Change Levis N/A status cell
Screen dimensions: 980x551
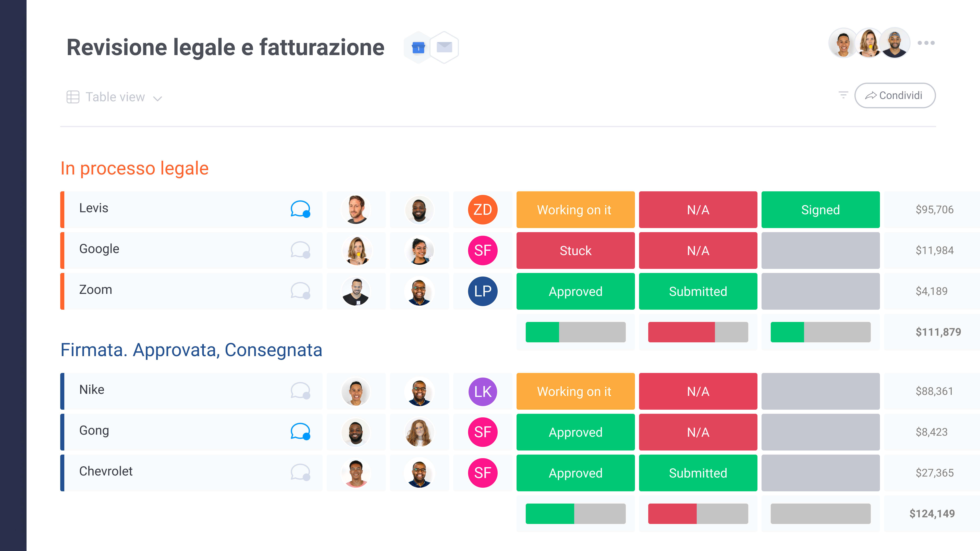point(698,209)
